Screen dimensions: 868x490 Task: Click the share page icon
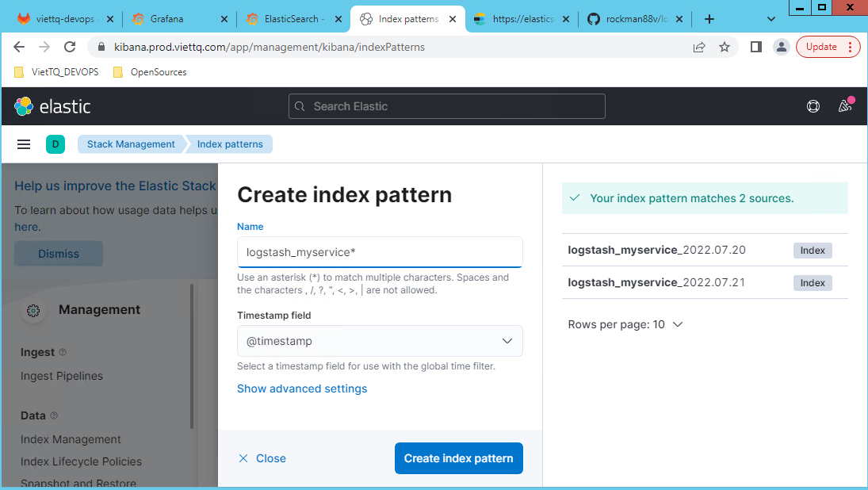(x=699, y=47)
